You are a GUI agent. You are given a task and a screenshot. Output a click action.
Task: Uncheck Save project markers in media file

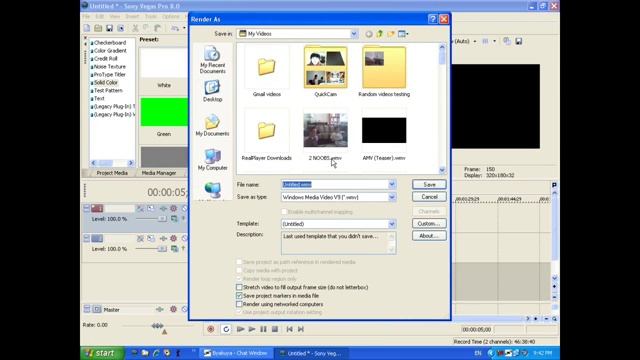point(239,296)
